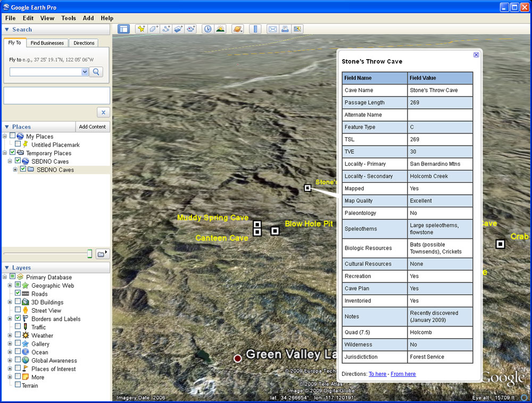Toggle sunlight across the landscape icon
532x403 pixels.
220,29
